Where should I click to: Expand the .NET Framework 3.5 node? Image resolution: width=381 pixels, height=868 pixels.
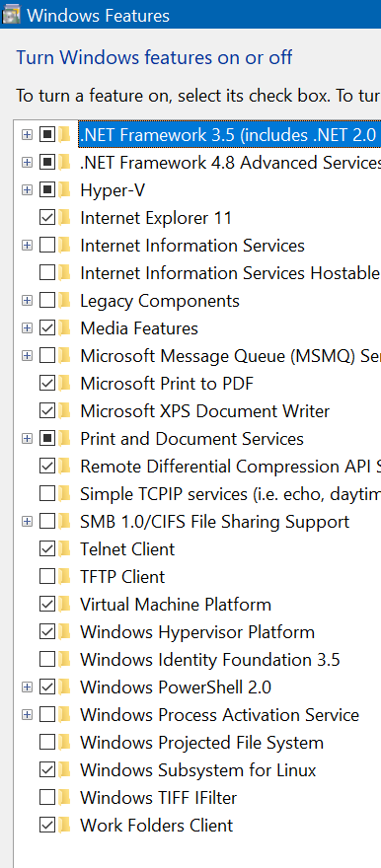pyautogui.click(x=27, y=134)
